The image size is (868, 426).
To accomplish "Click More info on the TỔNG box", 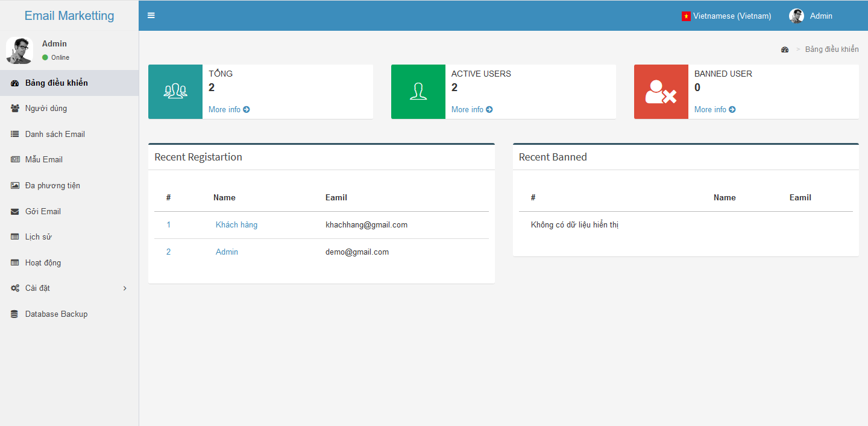I will click(x=229, y=109).
